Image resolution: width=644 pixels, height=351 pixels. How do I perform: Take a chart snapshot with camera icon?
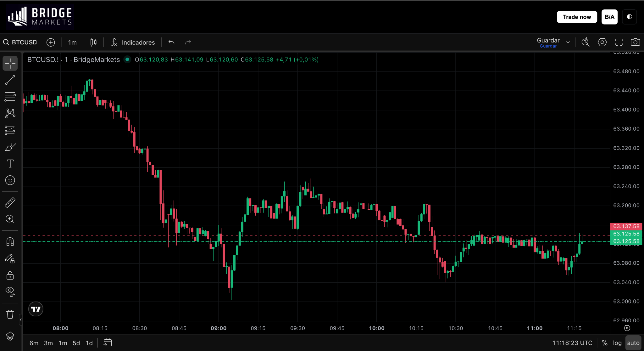point(635,42)
